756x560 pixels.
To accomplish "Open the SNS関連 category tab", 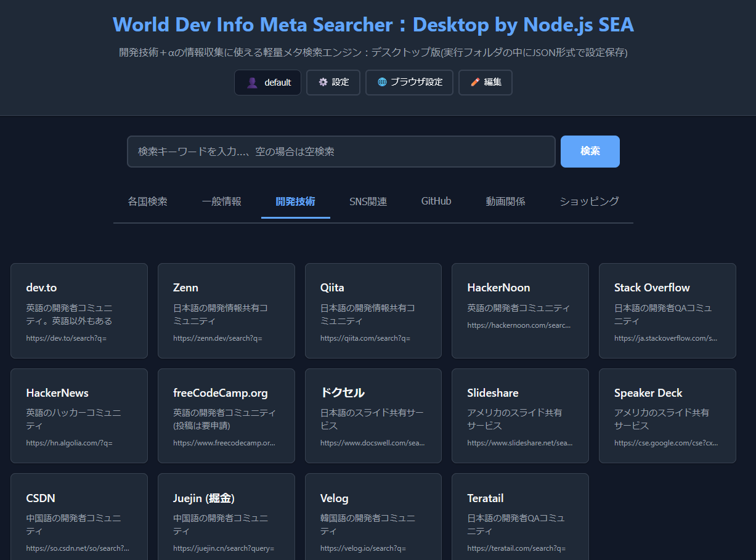I will pyautogui.click(x=368, y=201).
